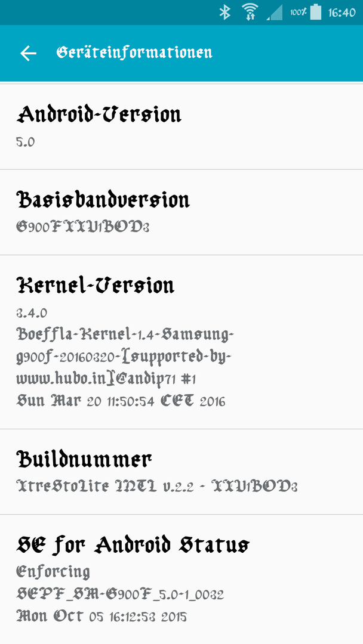Tap the 100% battery percentage indicator
Screen dimensions: 363x644
click(299, 13)
